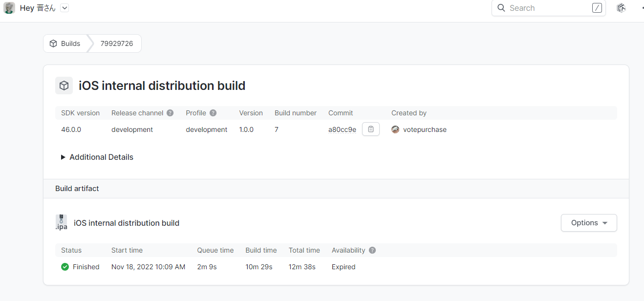Go to Builds in the breadcrumb
This screenshot has height=301, width=644.
[x=65, y=43]
